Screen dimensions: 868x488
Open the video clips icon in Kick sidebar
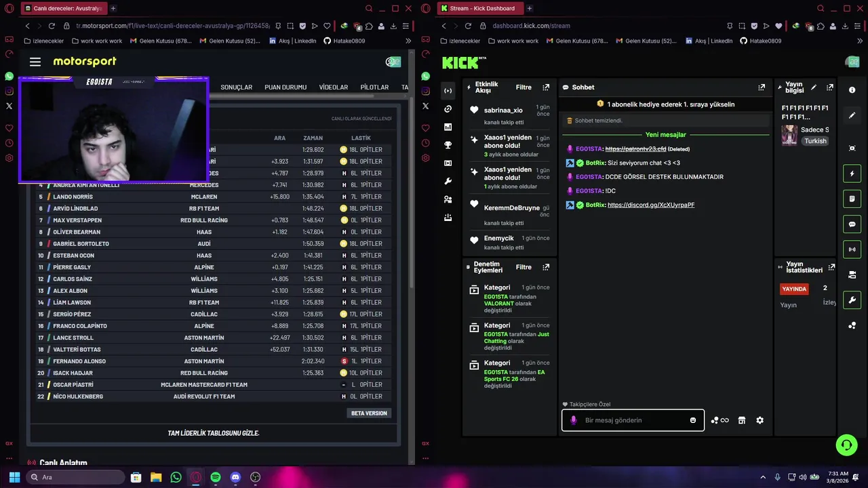(448, 163)
